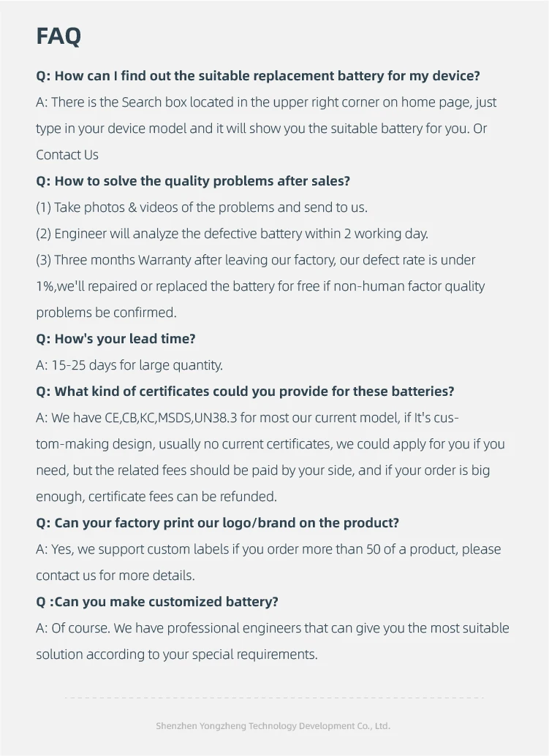Click 'contact us for more details' text

116,576
